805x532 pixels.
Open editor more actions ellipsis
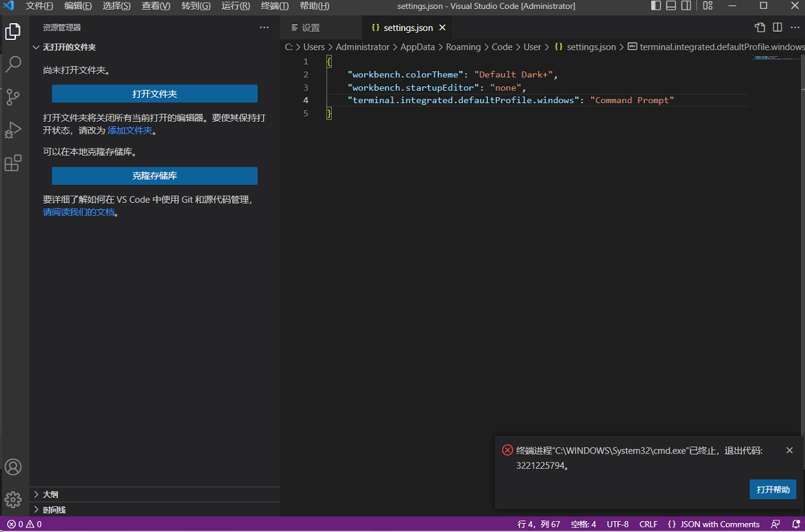(795, 28)
